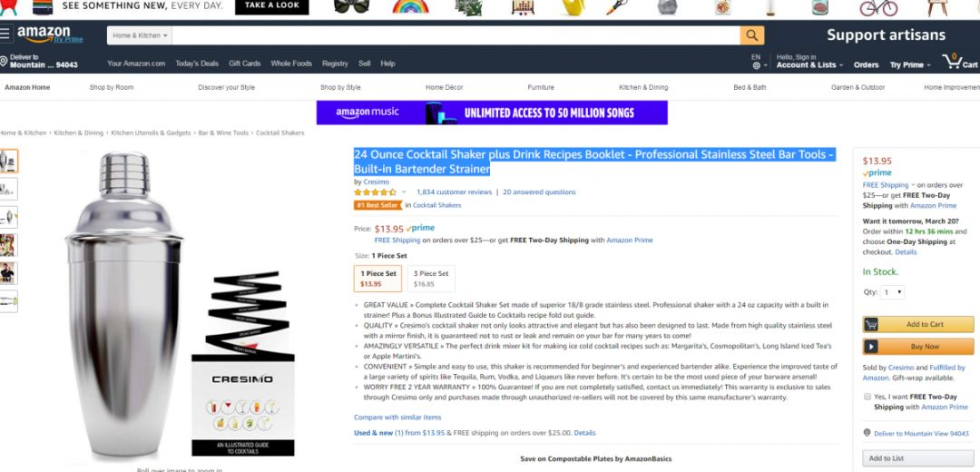The image size is (980, 472).
Task: Open the 1,834 customer reviews link
Action: (x=454, y=192)
